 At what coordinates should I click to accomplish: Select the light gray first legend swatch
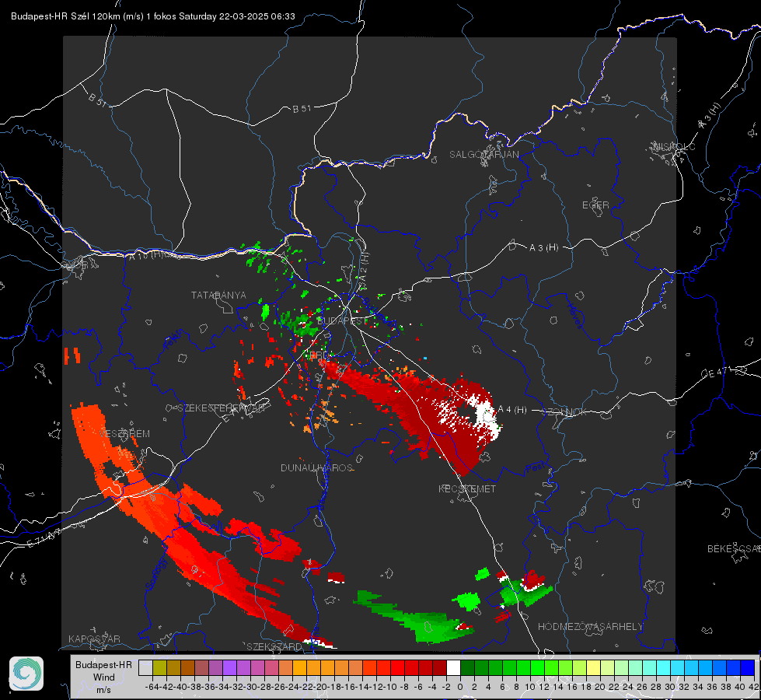point(145,667)
